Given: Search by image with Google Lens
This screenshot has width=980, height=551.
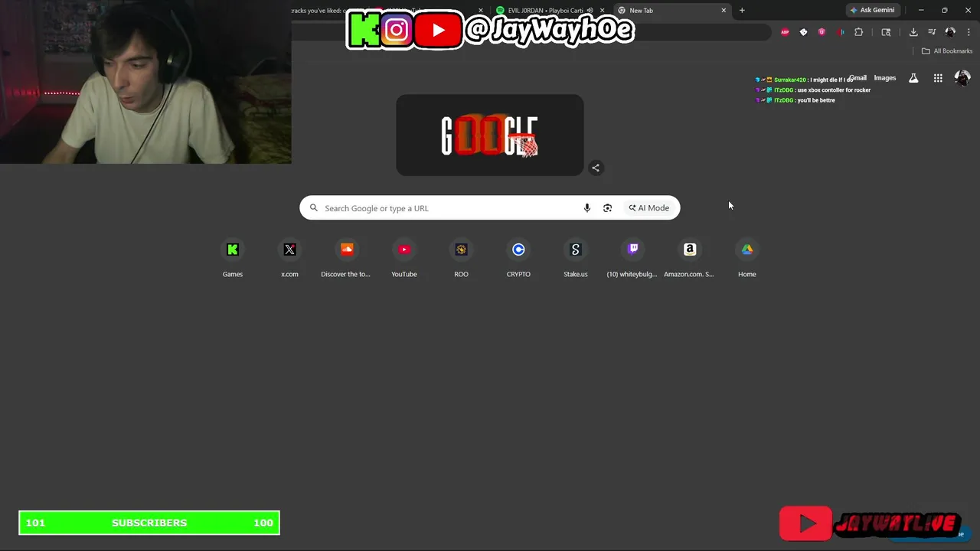Looking at the screenshot, I should [607, 208].
